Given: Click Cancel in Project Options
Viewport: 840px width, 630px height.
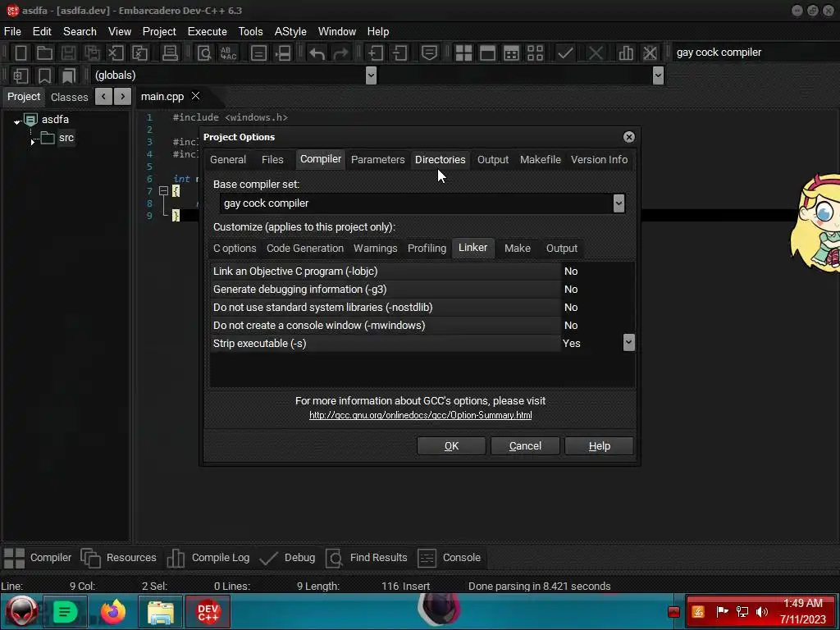Looking at the screenshot, I should pyautogui.click(x=525, y=445).
